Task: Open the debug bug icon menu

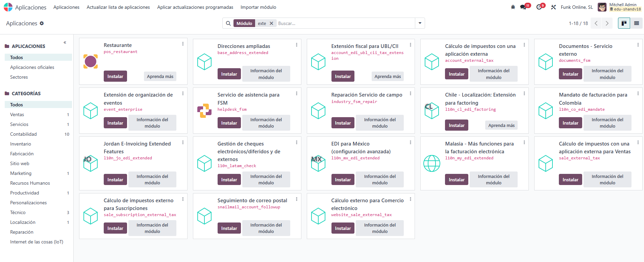Action: point(513,7)
